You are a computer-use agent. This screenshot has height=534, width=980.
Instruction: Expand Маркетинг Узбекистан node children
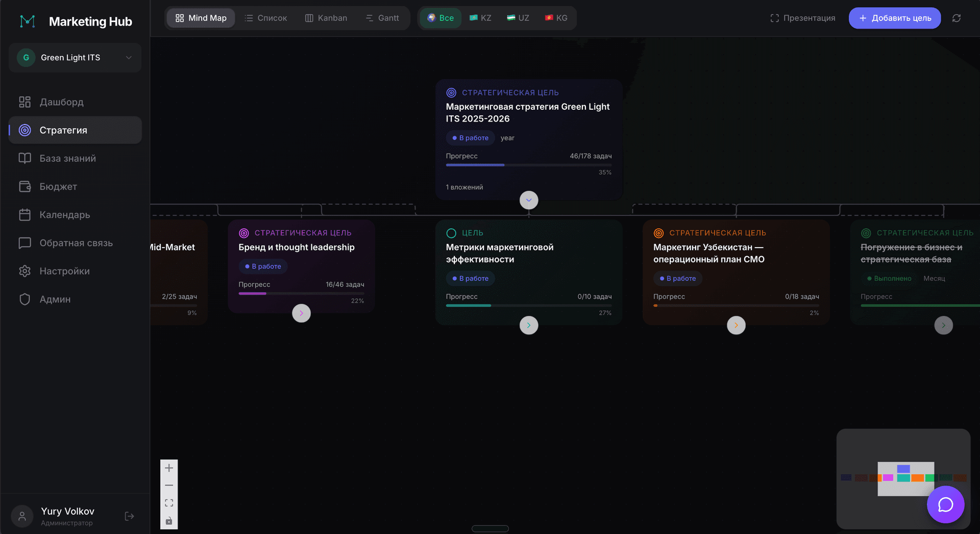[736, 325]
